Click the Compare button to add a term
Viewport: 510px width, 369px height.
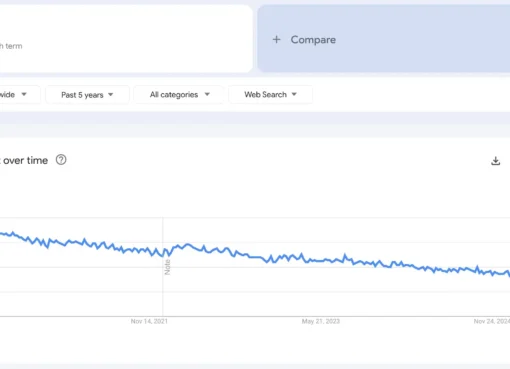click(x=383, y=39)
